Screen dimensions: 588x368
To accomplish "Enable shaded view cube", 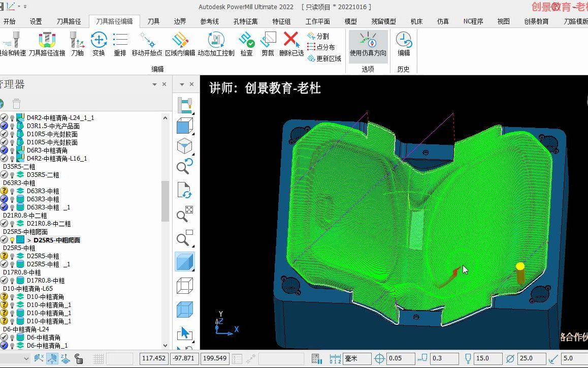I will click(184, 262).
